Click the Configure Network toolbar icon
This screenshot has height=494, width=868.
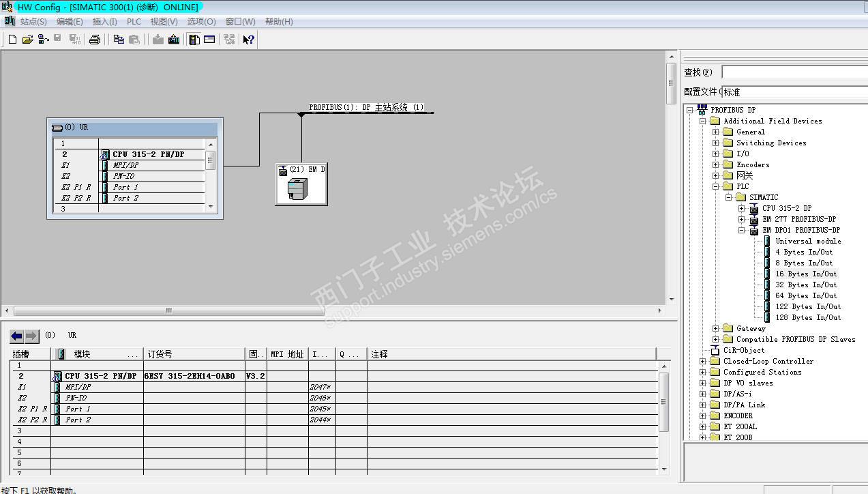[229, 40]
